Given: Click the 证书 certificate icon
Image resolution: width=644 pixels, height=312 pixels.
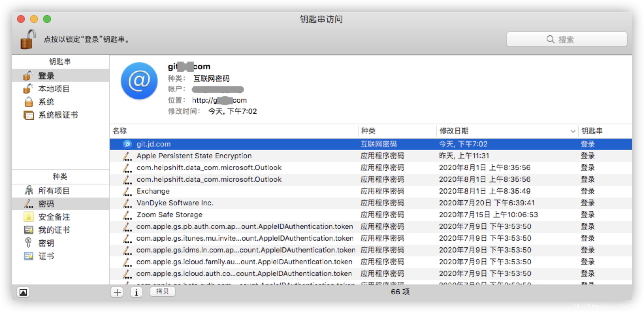Looking at the screenshot, I should [x=29, y=256].
